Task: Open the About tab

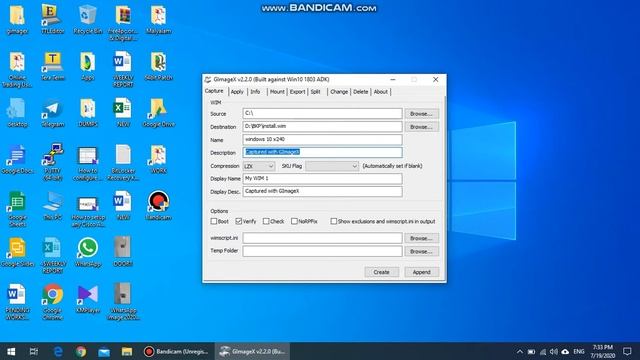Action: 380,92
